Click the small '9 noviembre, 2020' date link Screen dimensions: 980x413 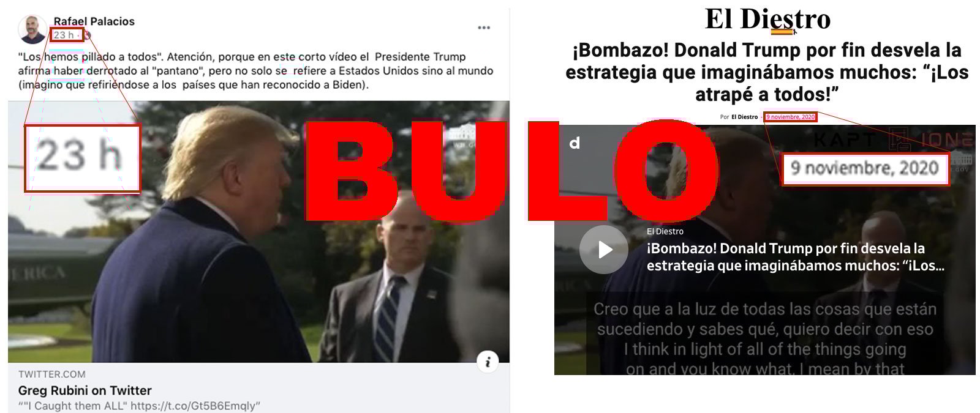tap(790, 117)
